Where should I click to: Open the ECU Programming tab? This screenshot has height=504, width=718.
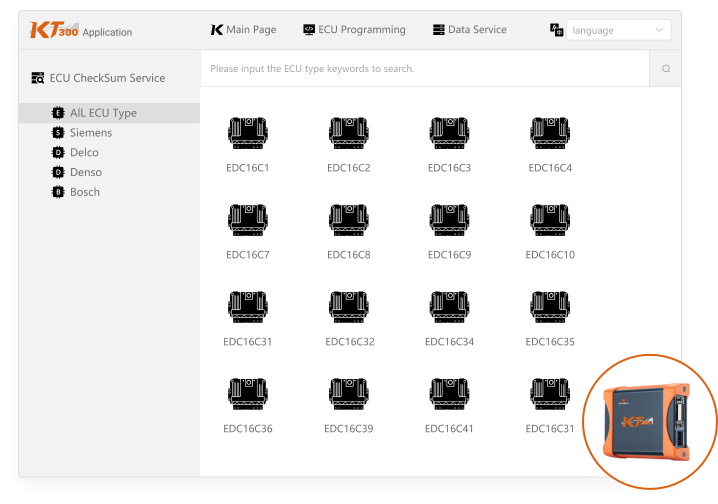[354, 30]
